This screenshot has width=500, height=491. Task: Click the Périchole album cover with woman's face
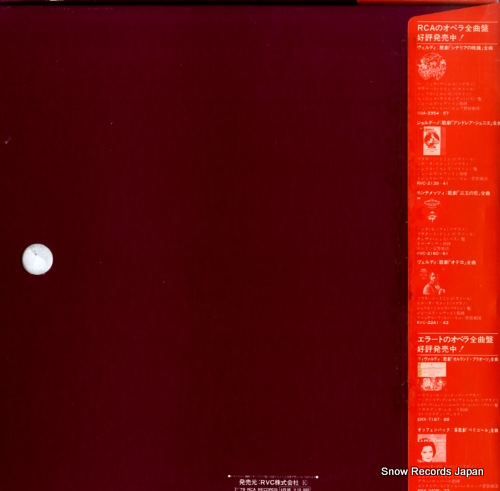tap(432, 448)
